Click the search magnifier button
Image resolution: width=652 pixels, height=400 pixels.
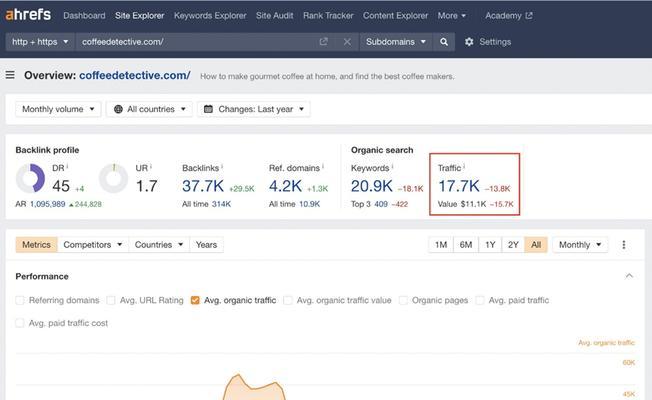(x=444, y=42)
